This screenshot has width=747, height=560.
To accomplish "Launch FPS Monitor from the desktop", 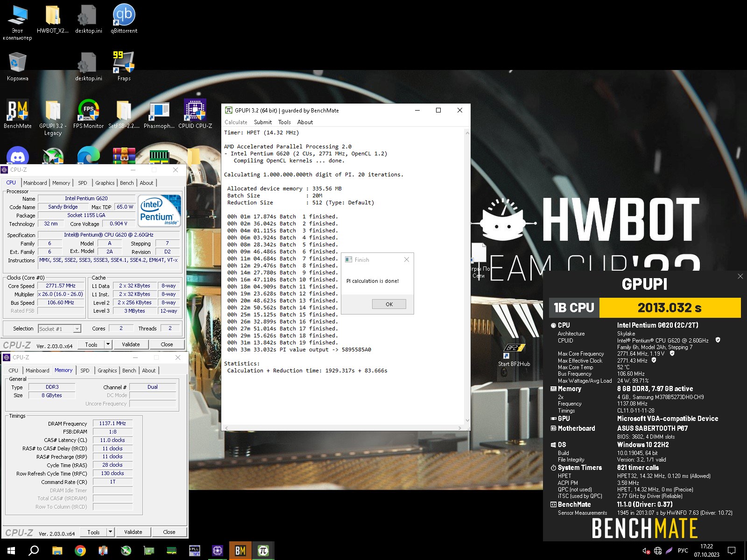I will click(x=88, y=113).
